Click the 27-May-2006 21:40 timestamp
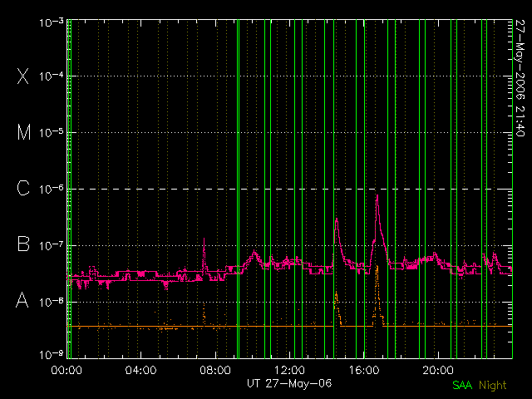532x399 pixels. [x=520, y=78]
